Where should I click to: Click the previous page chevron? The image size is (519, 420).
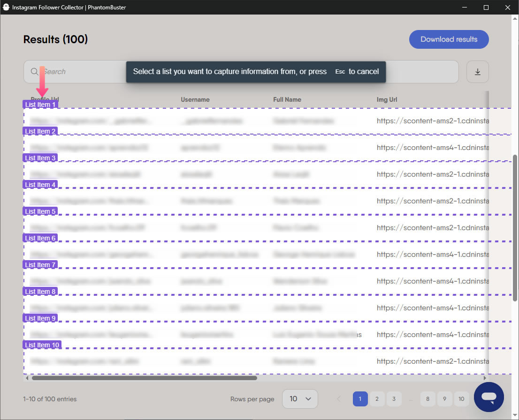click(x=339, y=399)
